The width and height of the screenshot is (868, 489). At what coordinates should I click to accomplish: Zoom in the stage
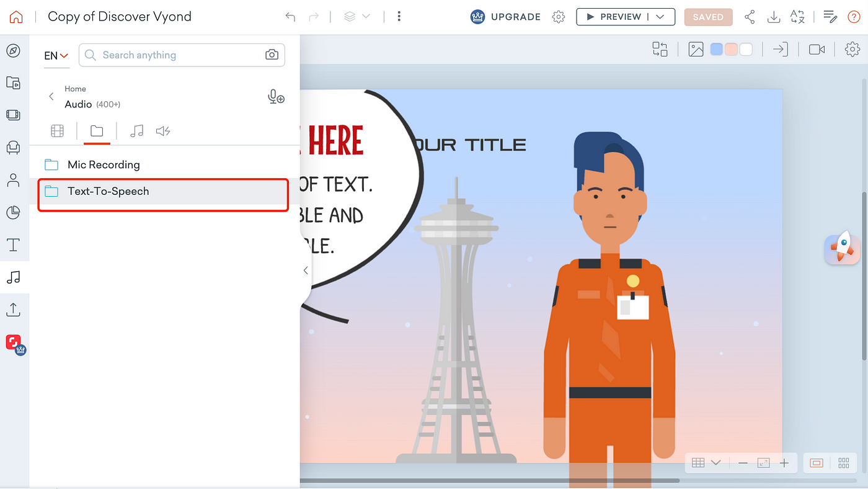(x=784, y=463)
